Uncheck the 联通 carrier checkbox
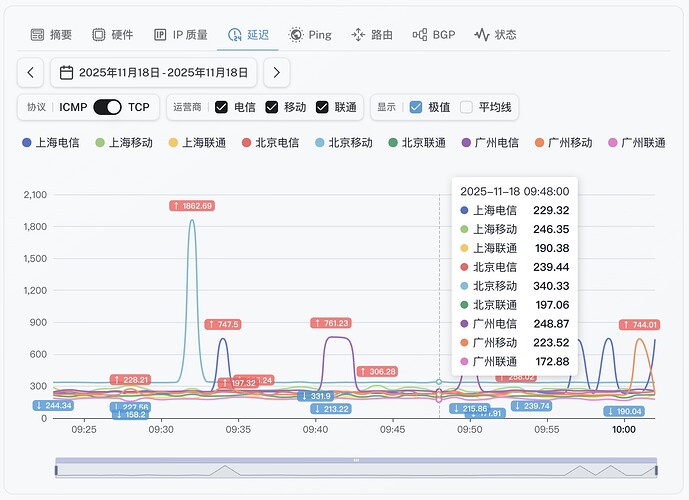The height and width of the screenshot is (500, 689). point(322,107)
